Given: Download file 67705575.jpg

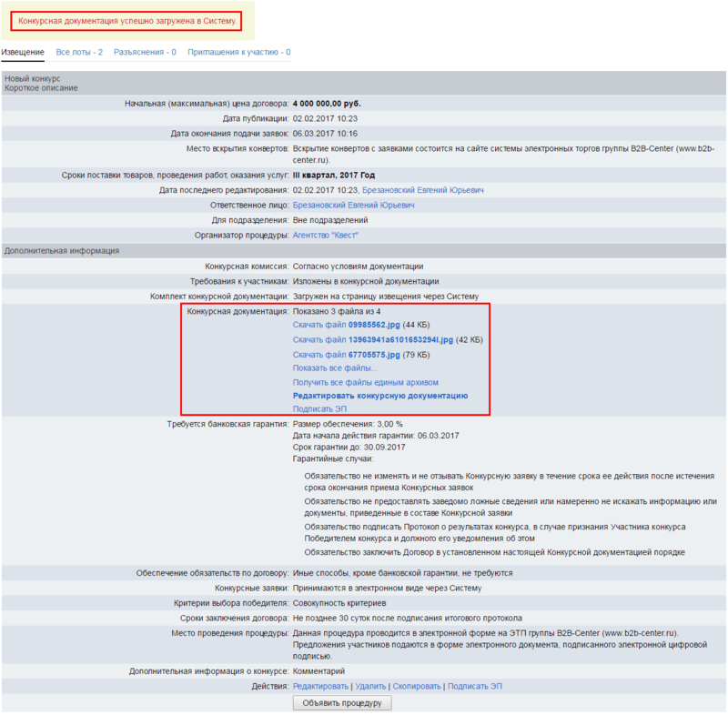Looking at the screenshot, I should pos(346,355).
